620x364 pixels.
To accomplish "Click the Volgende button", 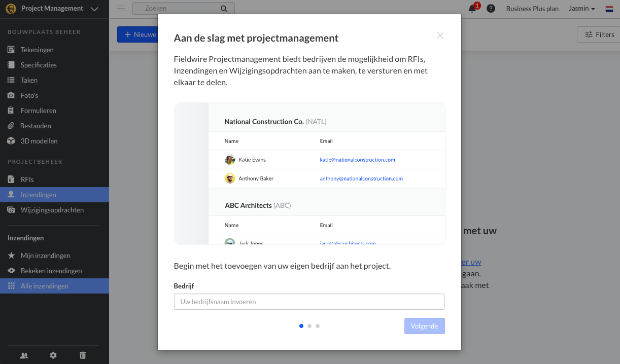I will (x=425, y=326).
